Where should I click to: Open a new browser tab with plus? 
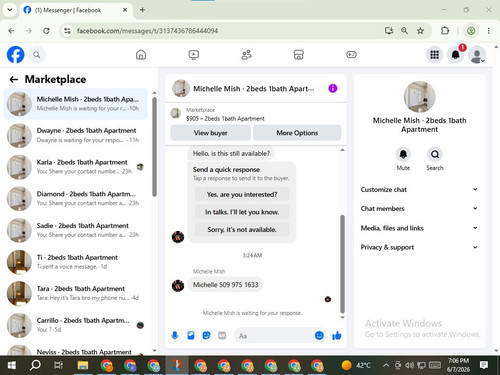(x=142, y=10)
